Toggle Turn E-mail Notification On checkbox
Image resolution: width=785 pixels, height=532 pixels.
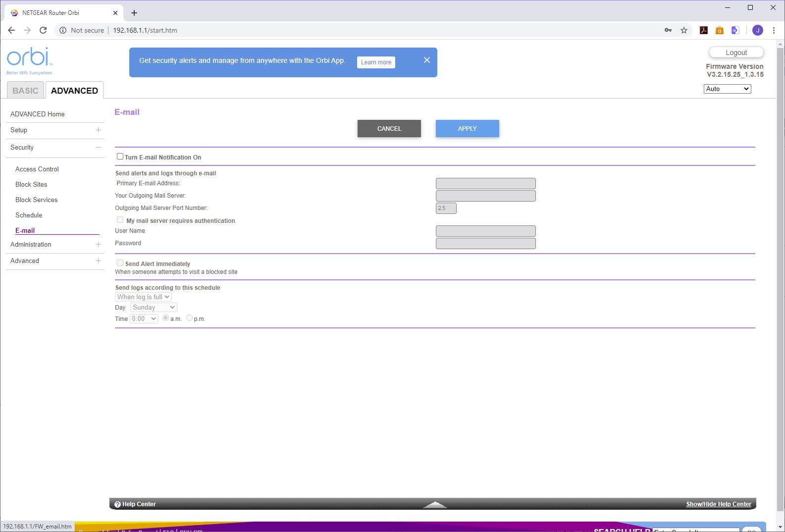tap(120, 157)
